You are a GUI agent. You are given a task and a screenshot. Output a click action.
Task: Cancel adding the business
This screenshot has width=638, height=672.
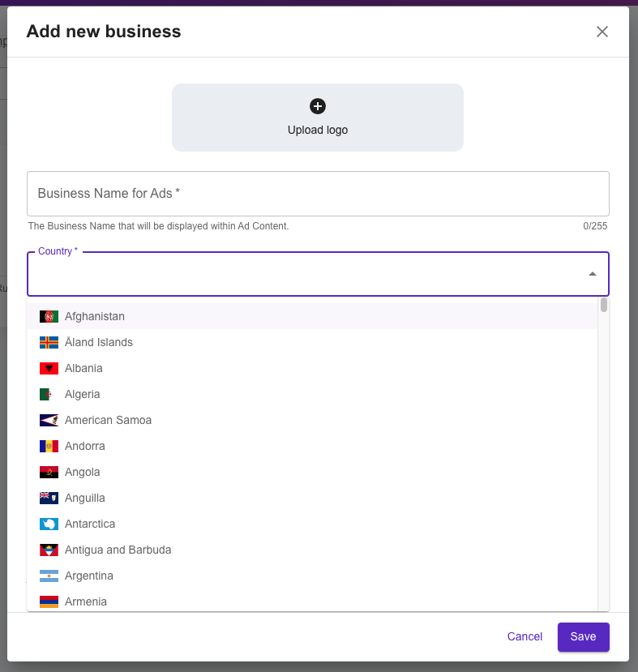click(x=525, y=637)
